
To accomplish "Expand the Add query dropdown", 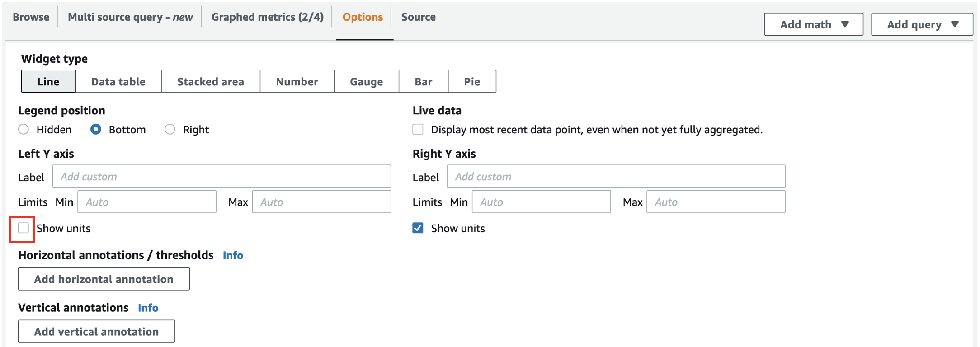I will coord(922,24).
